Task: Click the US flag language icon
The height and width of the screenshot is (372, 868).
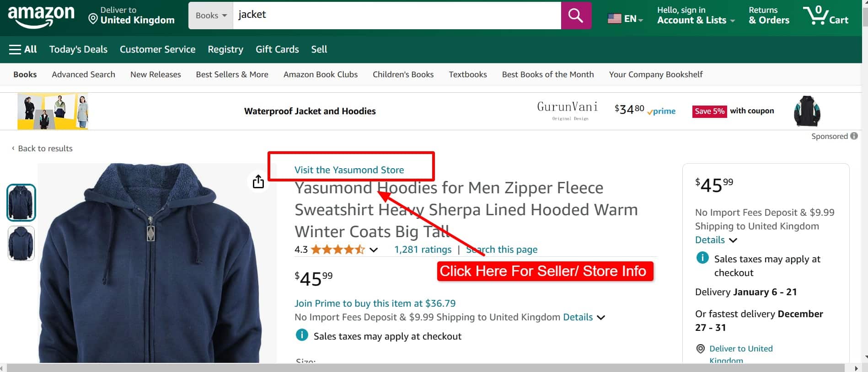Action: click(614, 19)
